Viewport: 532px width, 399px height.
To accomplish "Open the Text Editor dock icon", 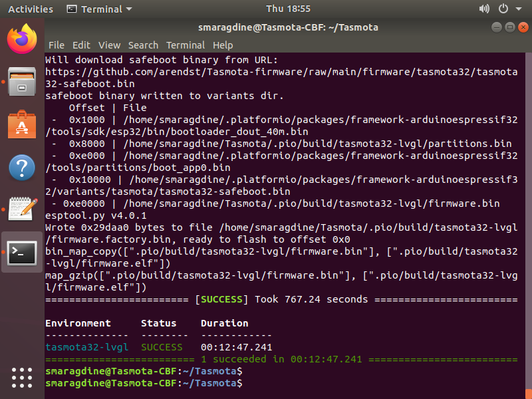I will [x=22, y=209].
